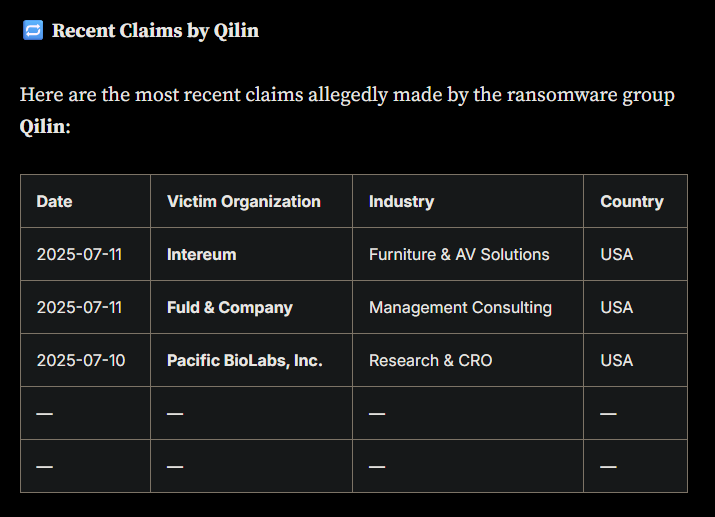Click the date cell in Intereum row

coord(85,254)
